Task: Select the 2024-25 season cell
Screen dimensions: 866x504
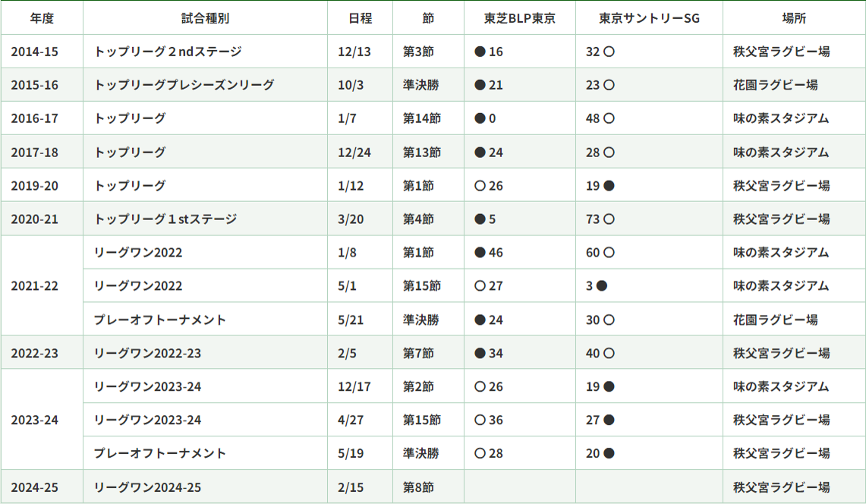Action: [34, 487]
